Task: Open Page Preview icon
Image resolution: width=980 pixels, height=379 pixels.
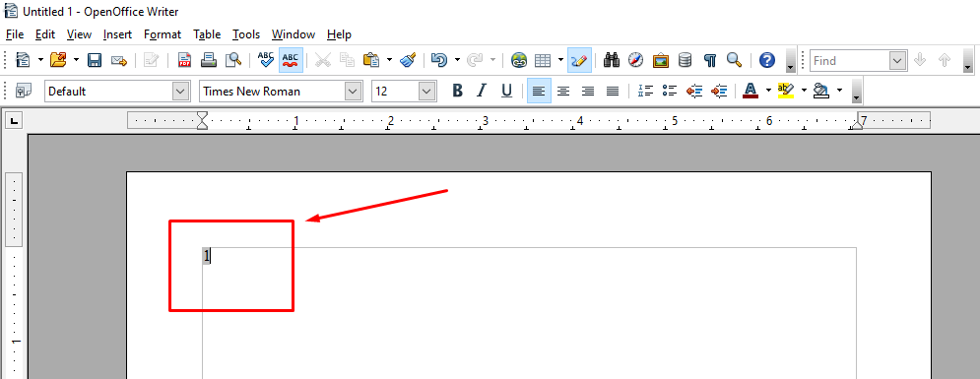Action: (233, 60)
